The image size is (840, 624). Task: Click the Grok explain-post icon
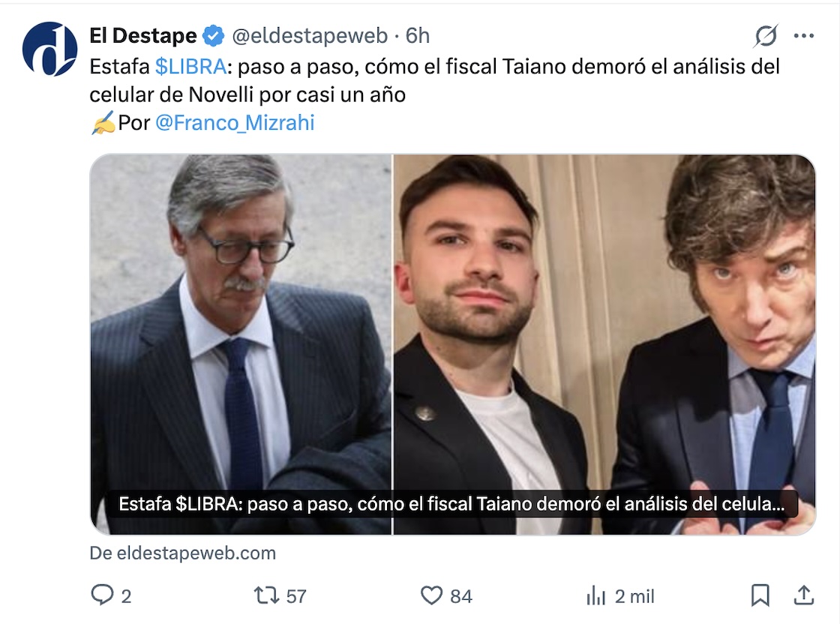click(766, 35)
